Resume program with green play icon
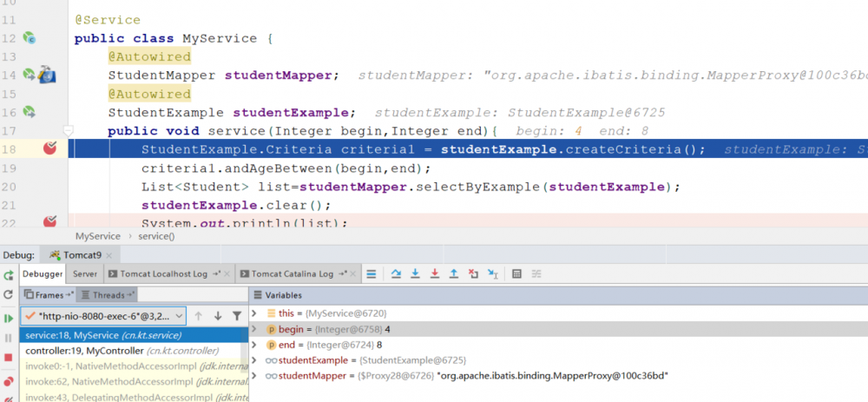Image resolution: width=868 pixels, height=402 pixels. 9,319
